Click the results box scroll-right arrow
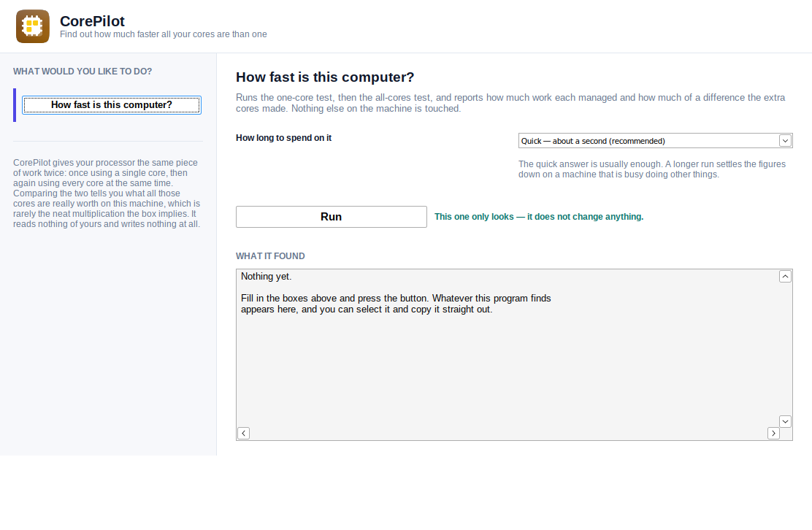This screenshot has height=530, width=812. (773, 433)
